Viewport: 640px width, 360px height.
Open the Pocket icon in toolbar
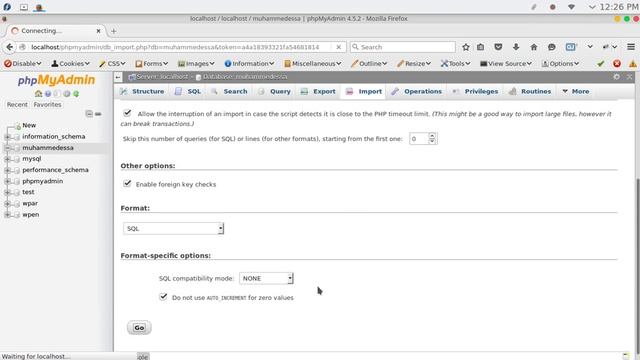pyautogui.click(x=498, y=47)
